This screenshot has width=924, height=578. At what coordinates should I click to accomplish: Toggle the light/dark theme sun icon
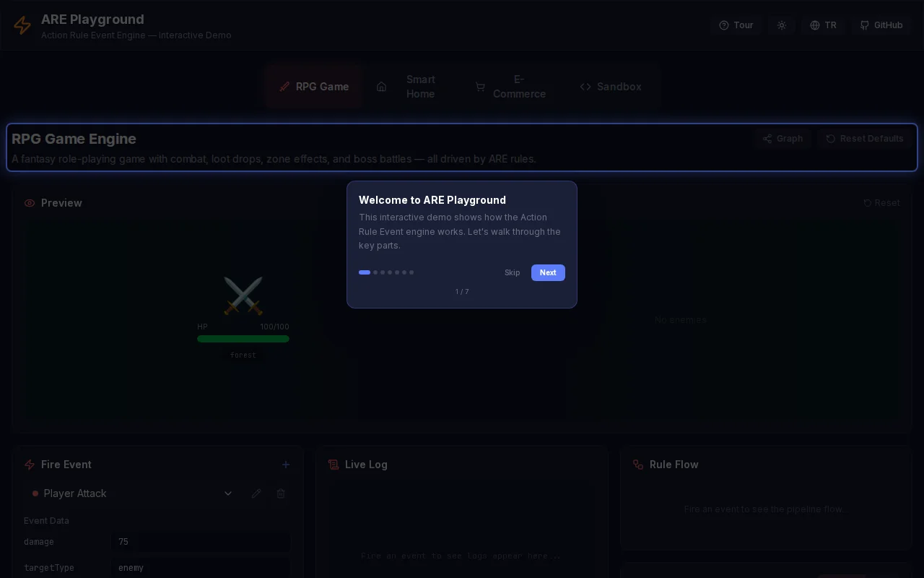781,25
